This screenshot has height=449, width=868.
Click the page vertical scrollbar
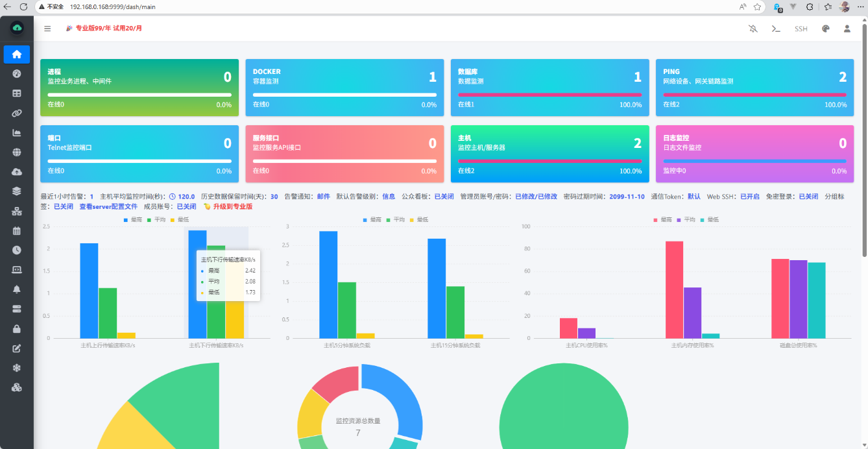[864, 140]
